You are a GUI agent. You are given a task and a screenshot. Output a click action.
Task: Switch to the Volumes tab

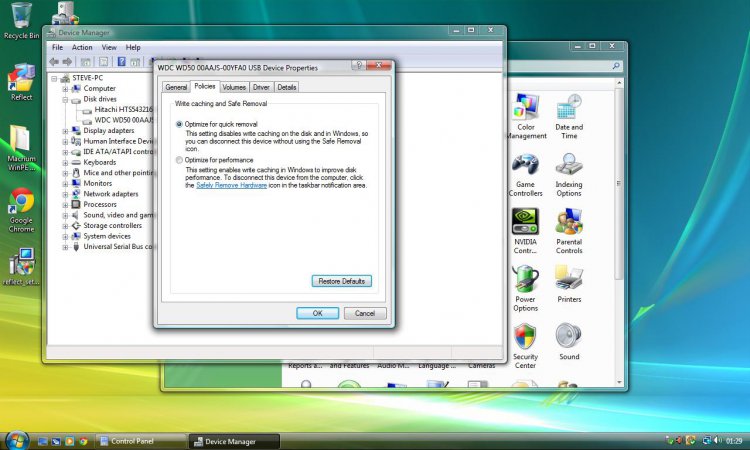coord(234,88)
